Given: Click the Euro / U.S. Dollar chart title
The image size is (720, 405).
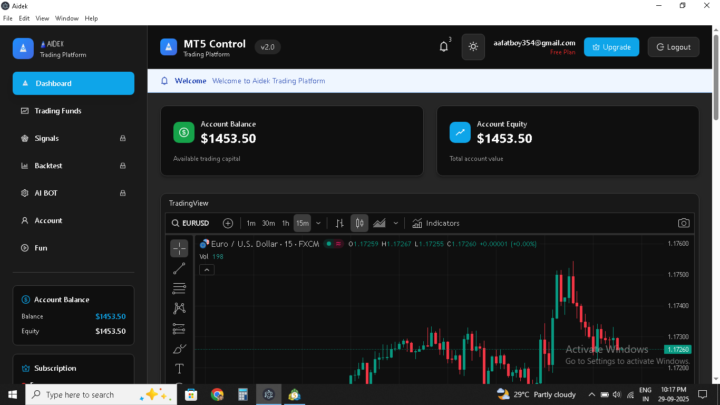Looking at the screenshot, I should [265, 244].
